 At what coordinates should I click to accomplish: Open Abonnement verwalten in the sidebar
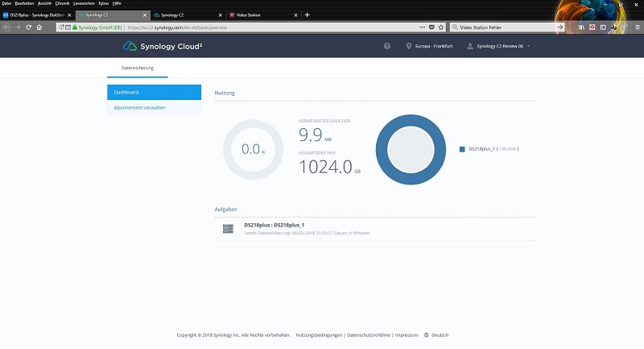coord(154,108)
